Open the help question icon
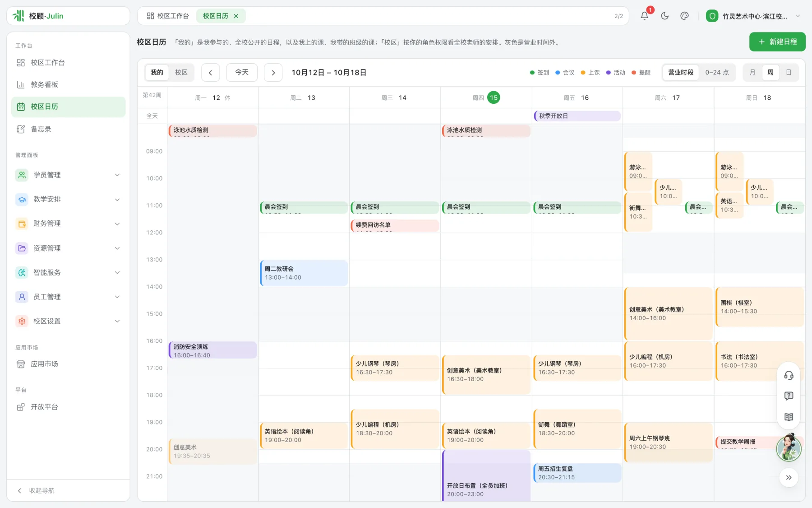Screen dimensions: 812x508 (x=789, y=396)
